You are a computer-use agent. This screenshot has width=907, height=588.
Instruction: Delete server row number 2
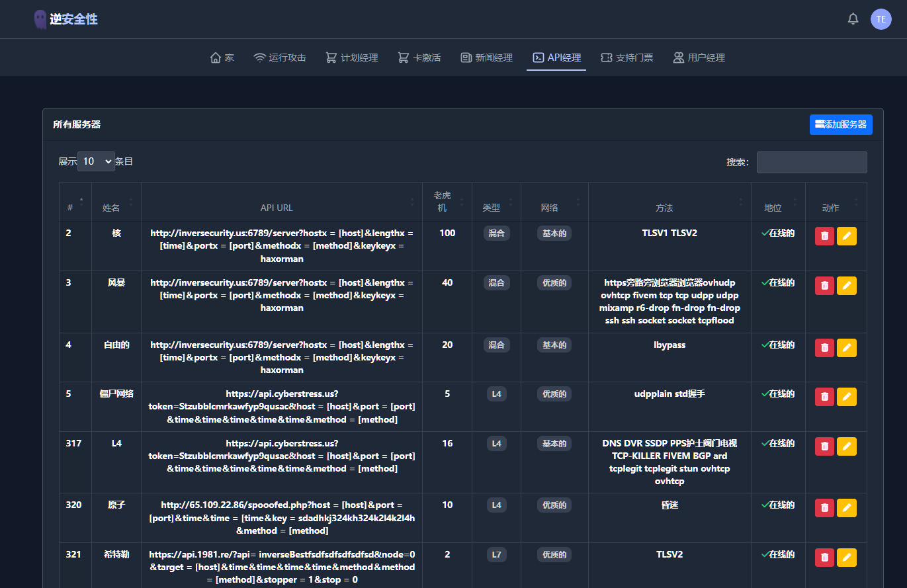pos(824,236)
